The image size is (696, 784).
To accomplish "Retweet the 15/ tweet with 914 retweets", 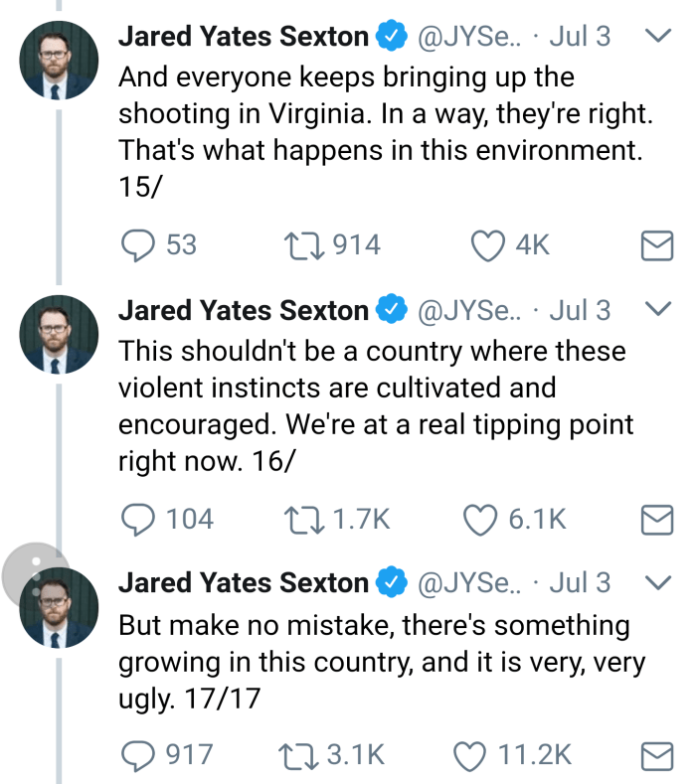I will pos(301,244).
